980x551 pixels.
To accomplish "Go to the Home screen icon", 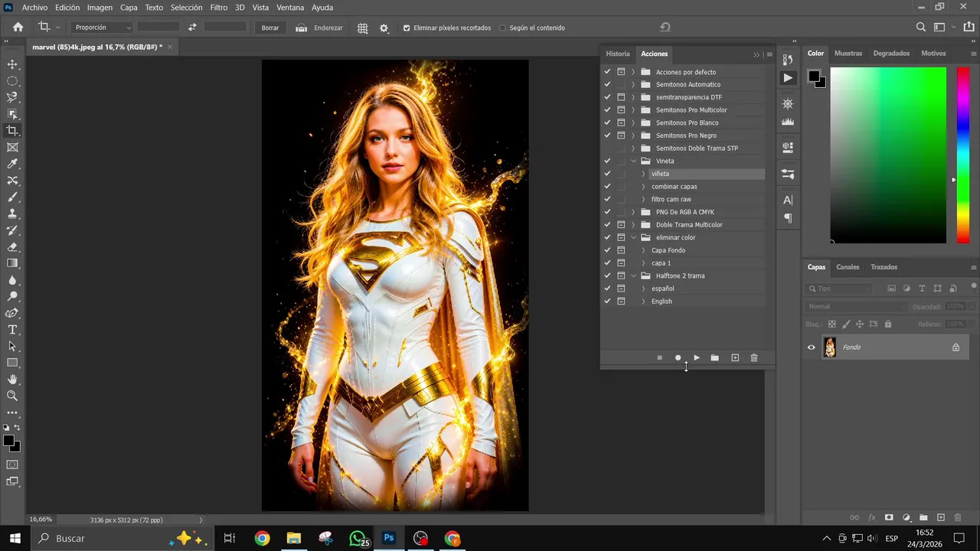I will pyautogui.click(x=18, y=27).
